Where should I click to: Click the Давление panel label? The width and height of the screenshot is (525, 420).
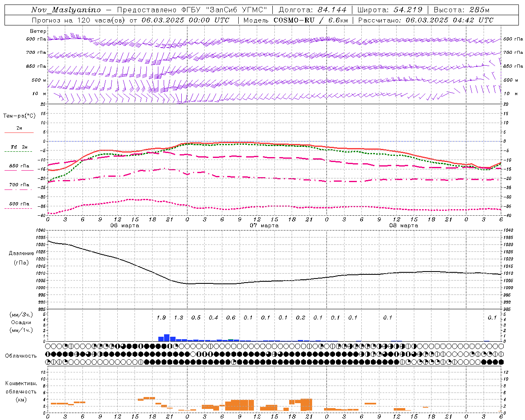pyautogui.click(x=21, y=253)
